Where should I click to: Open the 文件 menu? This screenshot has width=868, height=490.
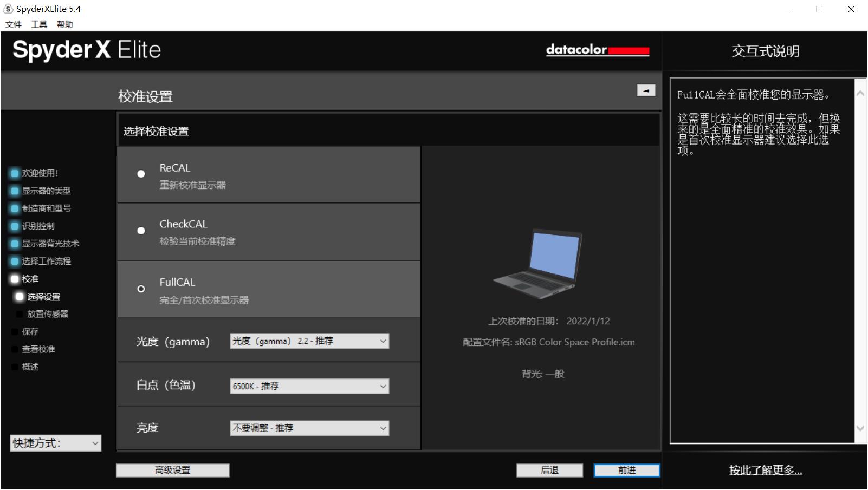[x=13, y=24]
